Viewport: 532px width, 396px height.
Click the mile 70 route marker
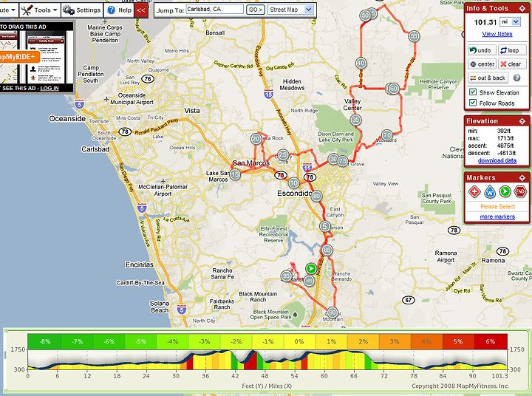(x=387, y=135)
